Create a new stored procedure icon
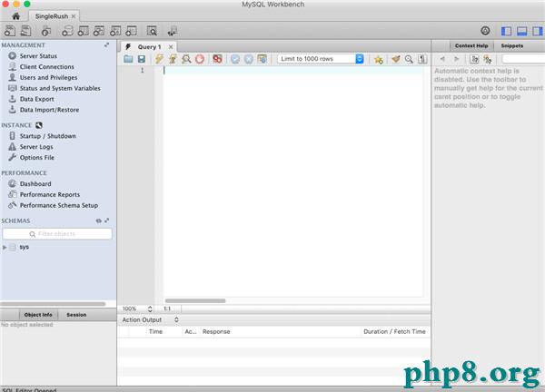The height and width of the screenshot is (392, 545). tap(115, 31)
